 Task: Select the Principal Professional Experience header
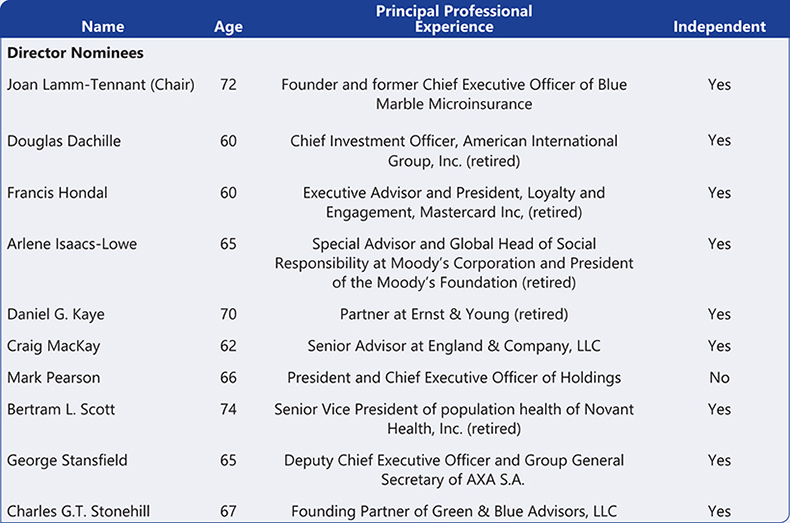[454, 19]
